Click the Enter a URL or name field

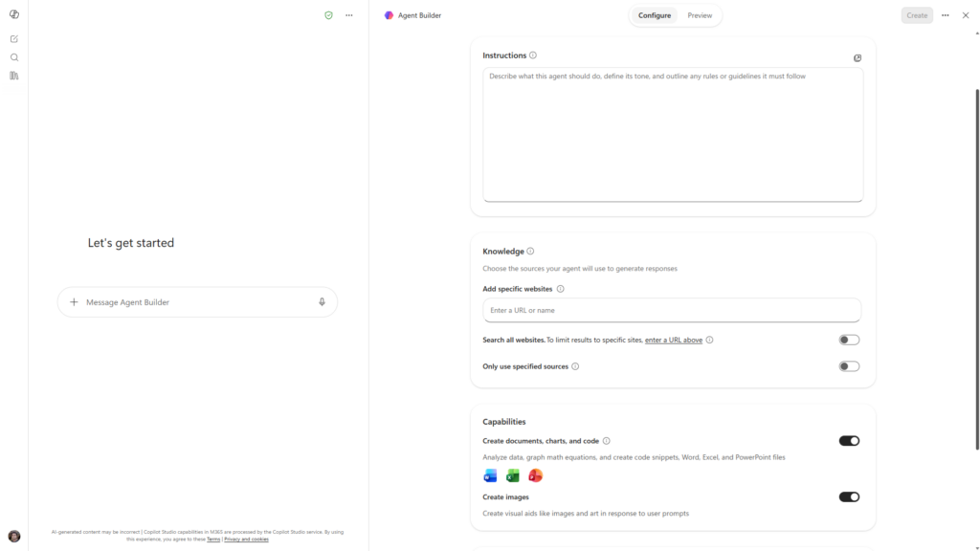pyautogui.click(x=672, y=311)
